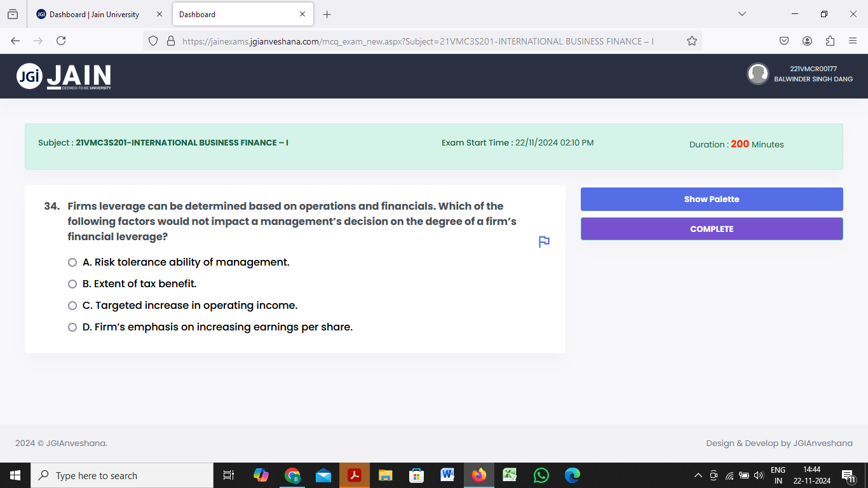
Task: Flag question 34 for review
Action: 543,241
